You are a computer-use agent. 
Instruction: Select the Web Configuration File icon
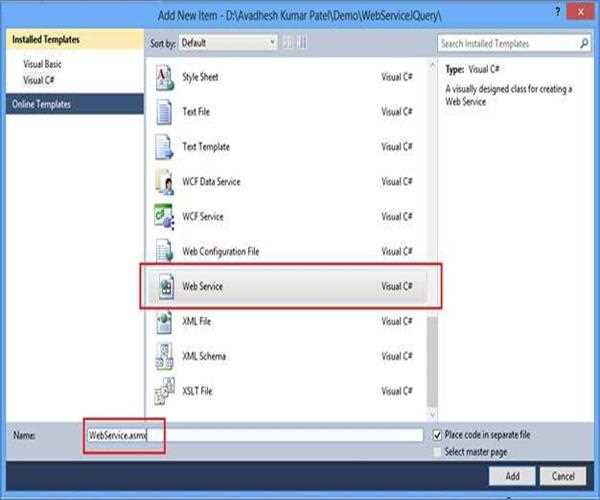click(x=165, y=251)
